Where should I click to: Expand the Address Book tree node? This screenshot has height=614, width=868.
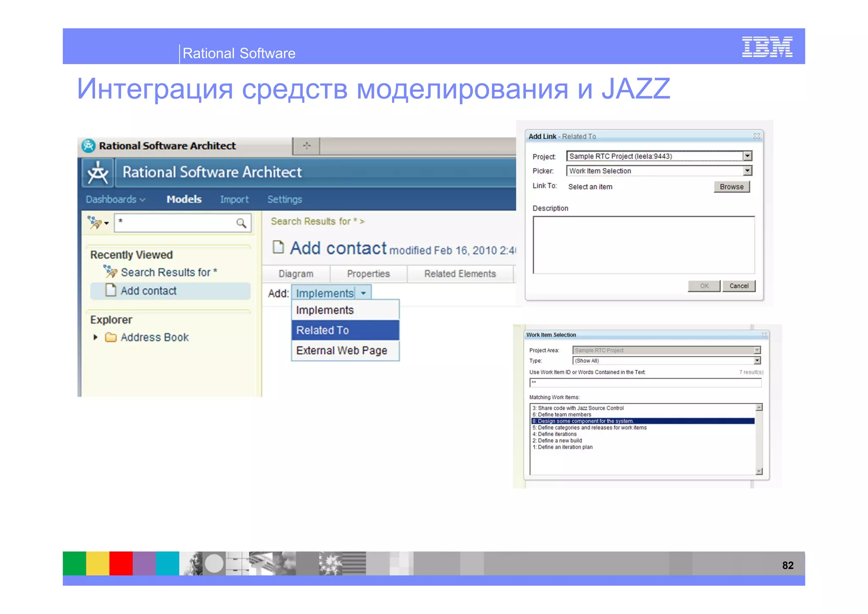(x=95, y=337)
